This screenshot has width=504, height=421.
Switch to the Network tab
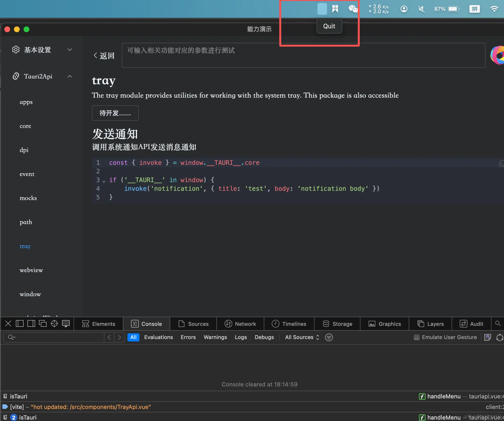(x=240, y=324)
